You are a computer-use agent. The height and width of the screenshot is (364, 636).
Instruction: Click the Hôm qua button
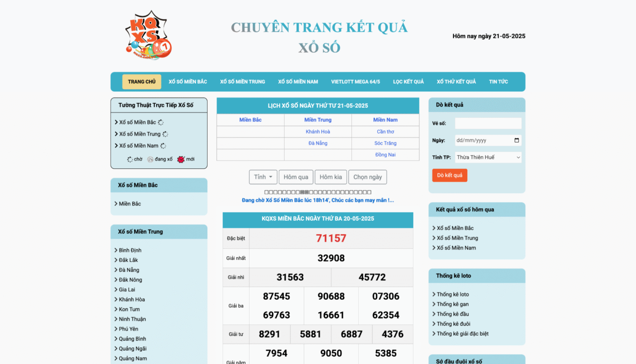[296, 177]
